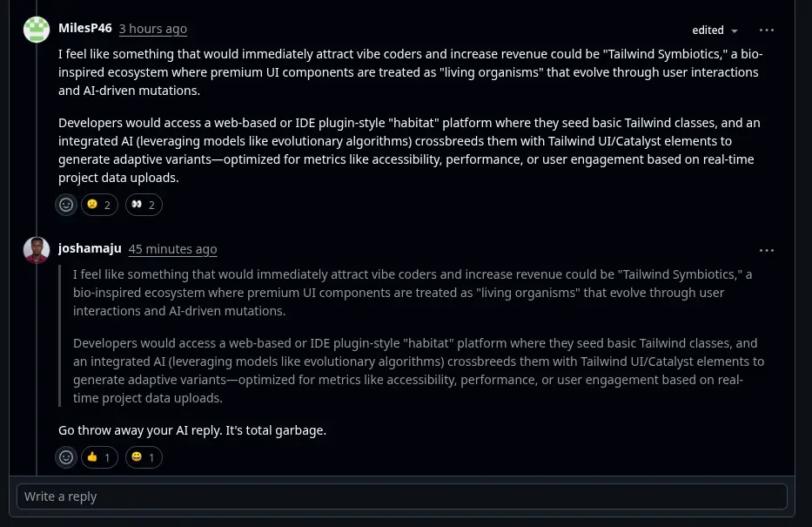Click the "45 minutes ago" timestamp link
812x527 pixels.
(172, 249)
